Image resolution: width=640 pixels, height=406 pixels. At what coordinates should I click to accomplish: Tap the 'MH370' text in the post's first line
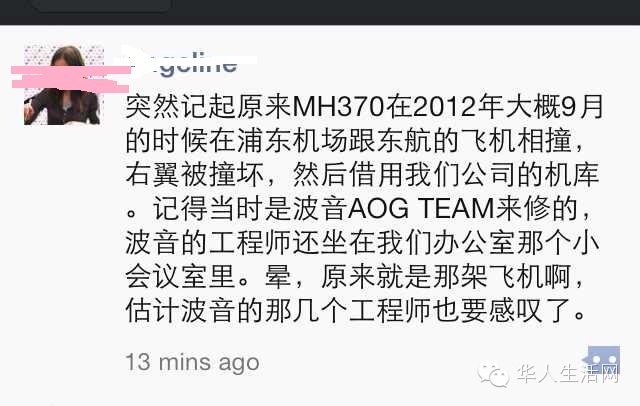(x=338, y=107)
